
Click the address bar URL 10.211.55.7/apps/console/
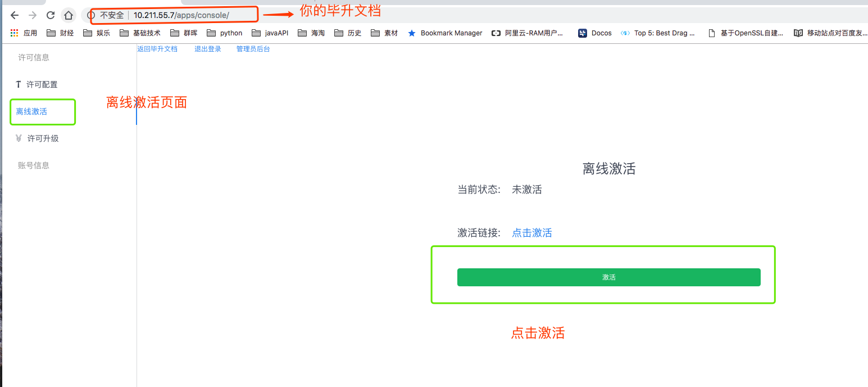[181, 15]
